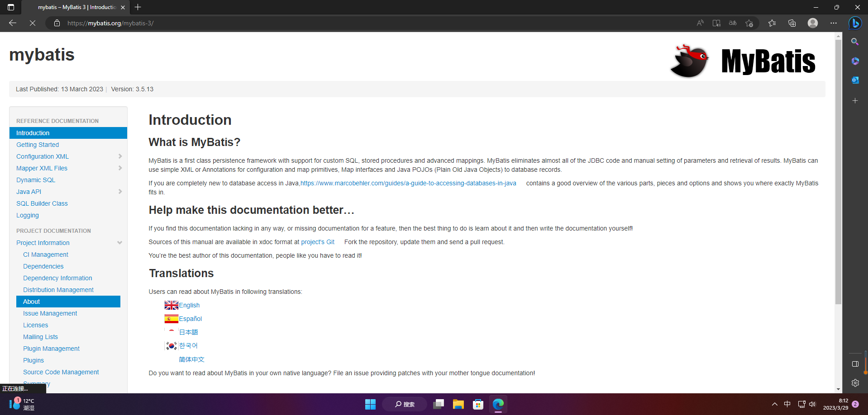The height and width of the screenshot is (415, 868).
Task: Open File Explorer from the taskbar
Action: [458, 404]
